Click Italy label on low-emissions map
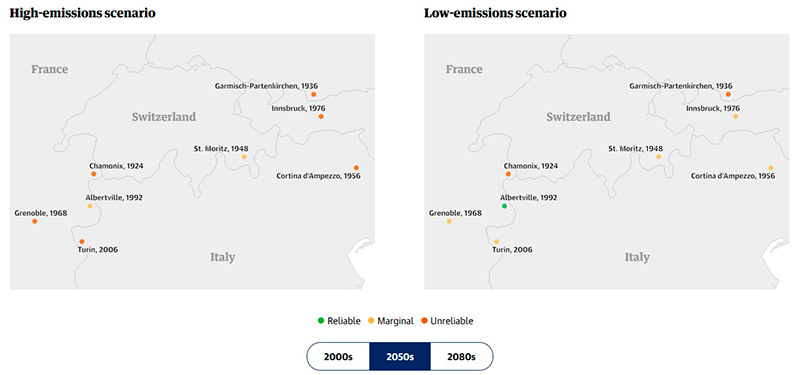The image size is (800, 375). pyautogui.click(x=637, y=257)
